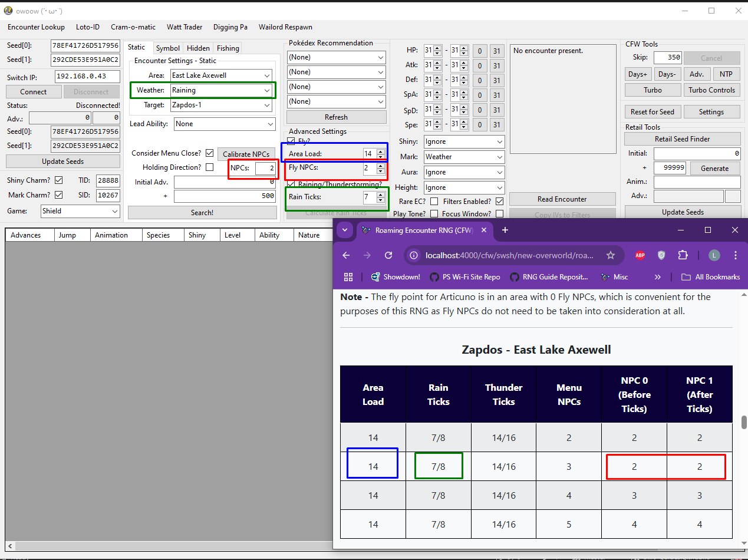This screenshot has height=560, width=748.
Task: Click the Calibrate NPCs button
Action: point(246,154)
